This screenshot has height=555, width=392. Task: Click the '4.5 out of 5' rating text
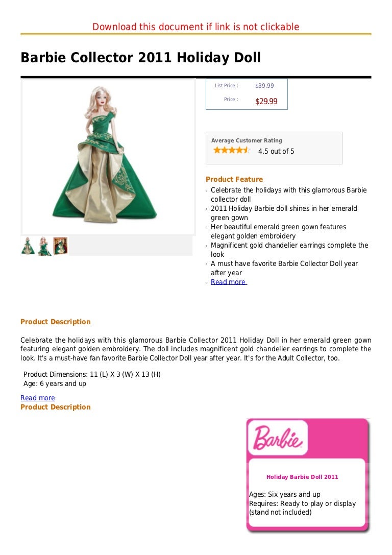(276, 151)
